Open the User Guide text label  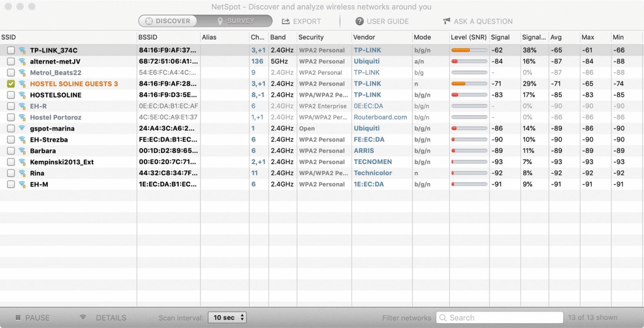tap(387, 21)
